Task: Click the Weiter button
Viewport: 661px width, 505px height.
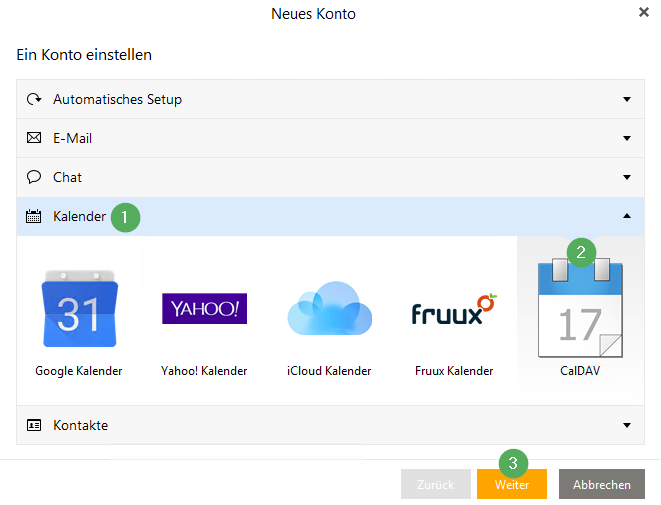Action: click(512, 484)
